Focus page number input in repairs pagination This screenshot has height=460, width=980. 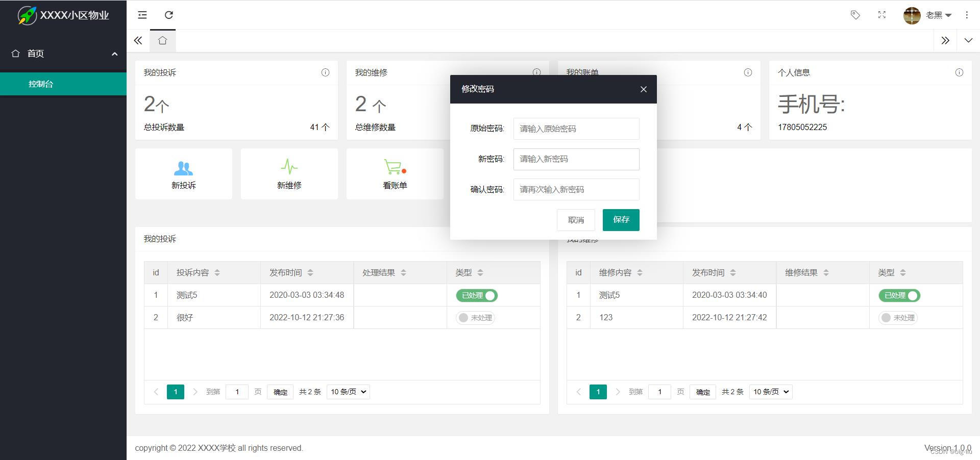(660, 392)
